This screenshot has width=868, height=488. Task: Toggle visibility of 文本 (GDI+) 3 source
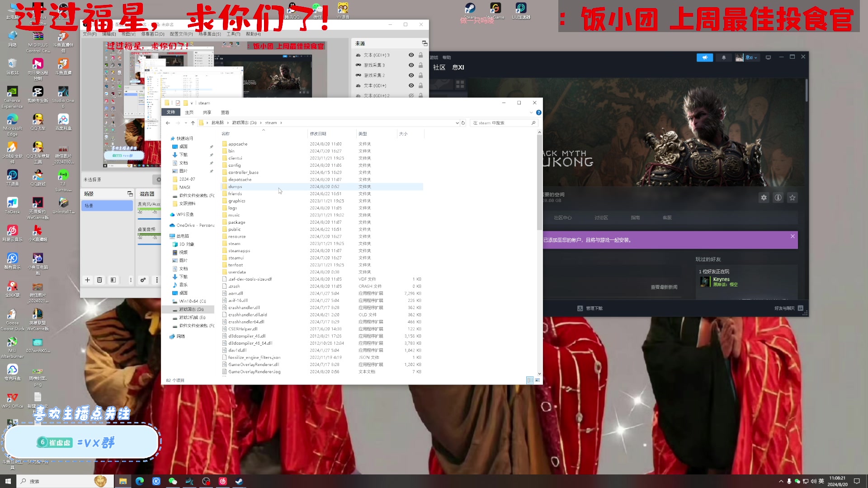point(411,55)
